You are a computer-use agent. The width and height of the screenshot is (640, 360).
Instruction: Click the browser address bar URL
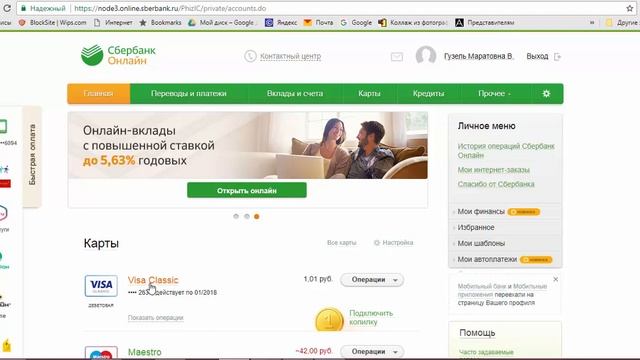[x=170, y=8]
